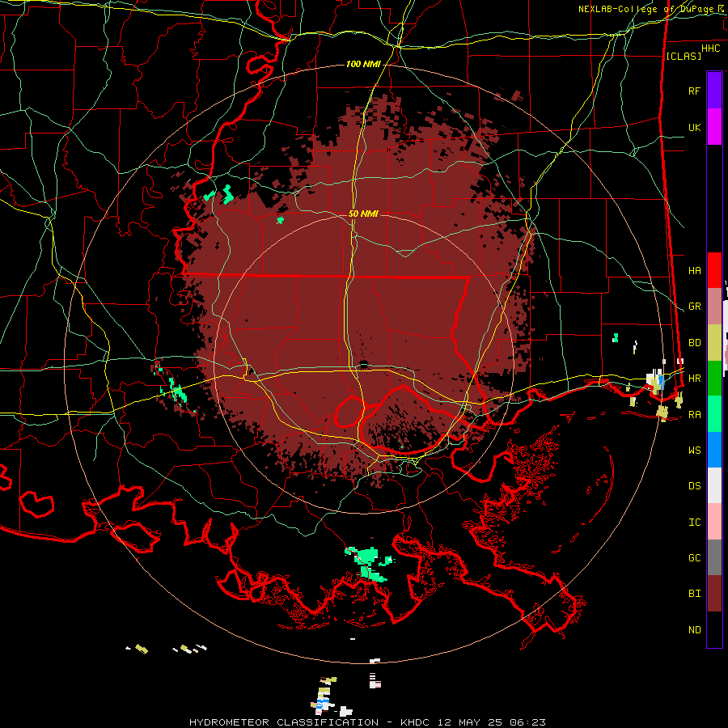728x728 pixels.
Task: Click the UK magenta legend swatch
Action: pos(714,127)
